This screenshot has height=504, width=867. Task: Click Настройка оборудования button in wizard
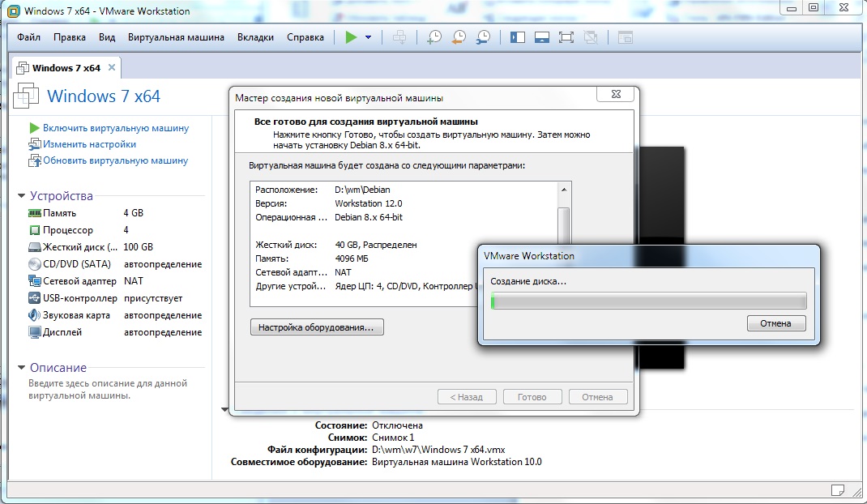point(317,327)
